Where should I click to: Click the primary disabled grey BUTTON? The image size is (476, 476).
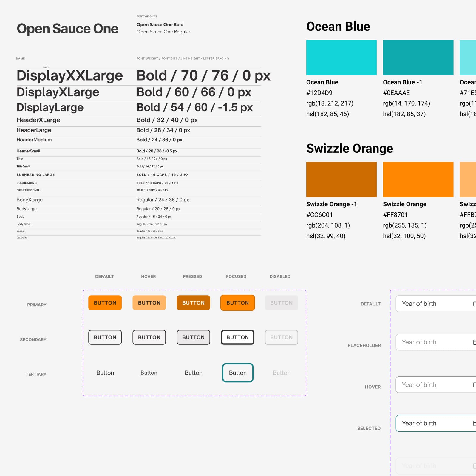tap(282, 303)
